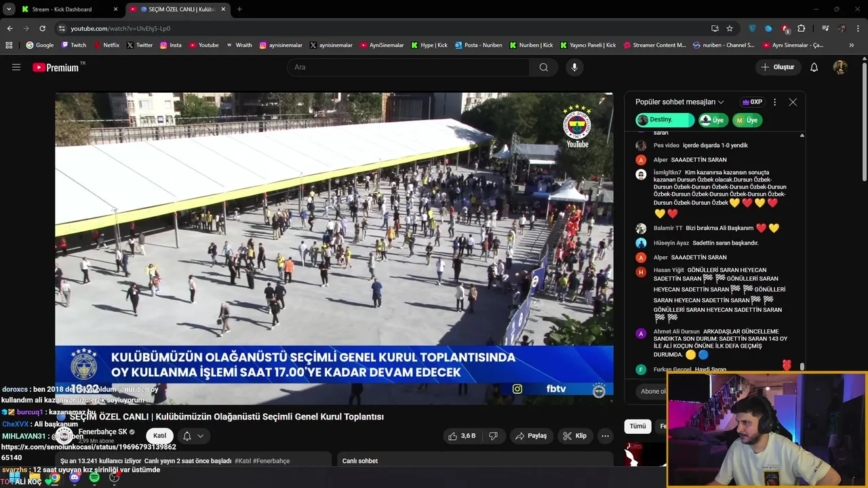The height and width of the screenshot is (488, 868).
Task: Open a new browser tab
Action: click(x=239, y=9)
